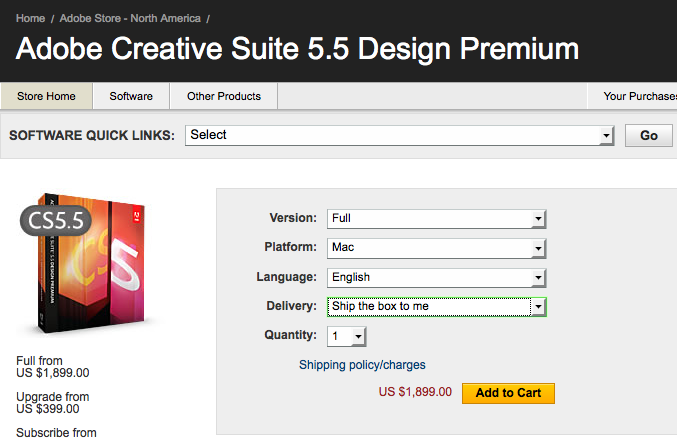Screen dimensions: 677x438
Task: Expand the Platform dropdown set to Mac
Action: [436, 247]
